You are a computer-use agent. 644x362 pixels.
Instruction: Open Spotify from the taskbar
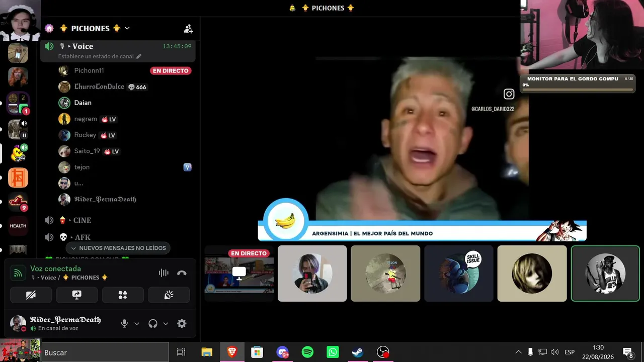pos(307,352)
